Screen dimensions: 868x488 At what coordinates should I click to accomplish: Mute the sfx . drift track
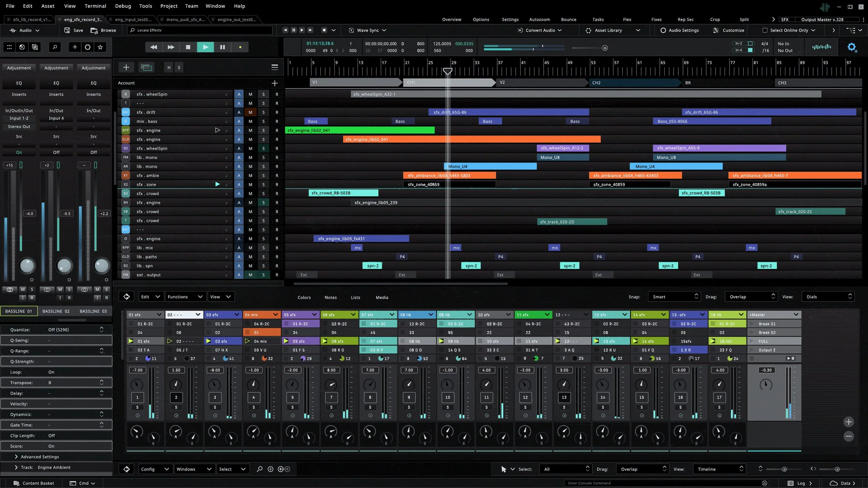click(250, 112)
